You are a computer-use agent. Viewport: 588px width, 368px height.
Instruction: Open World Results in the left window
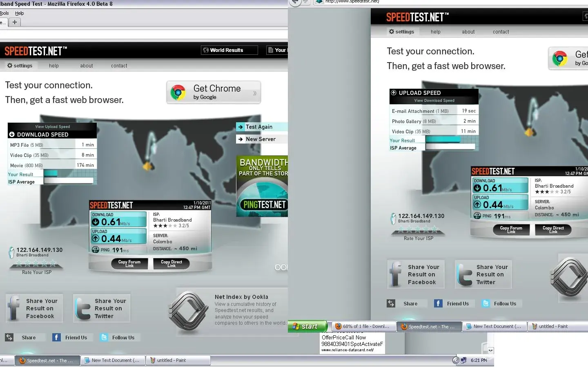coord(229,50)
